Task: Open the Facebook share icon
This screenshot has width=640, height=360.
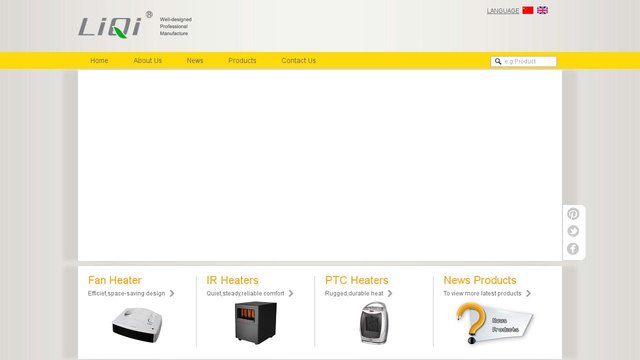Action: click(x=573, y=249)
